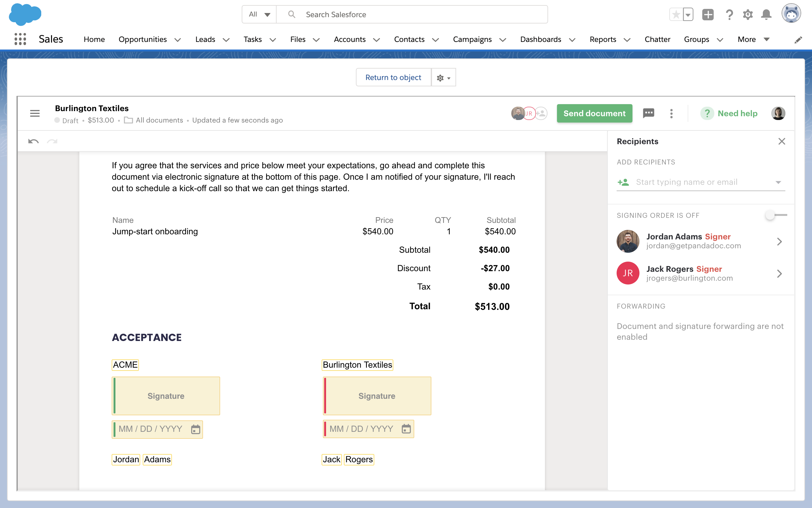Open the Chatter tab
Image resolution: width=812 pixels, height=508 pixels.
tap(657, 39)
